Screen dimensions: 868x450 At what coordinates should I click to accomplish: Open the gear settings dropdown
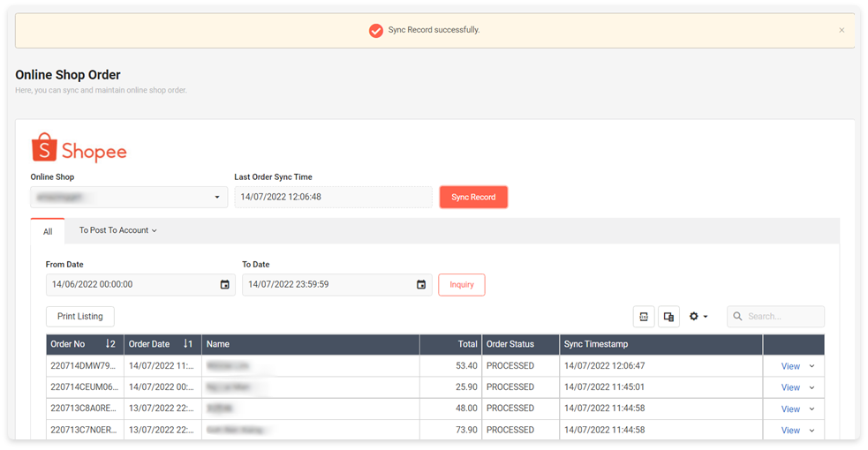[698, 317]
